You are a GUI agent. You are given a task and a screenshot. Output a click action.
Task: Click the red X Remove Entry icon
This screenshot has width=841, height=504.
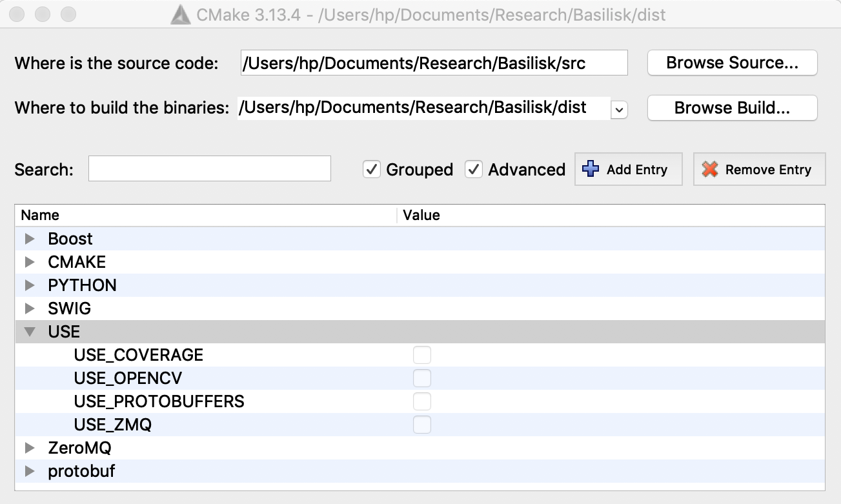point(710,169)
